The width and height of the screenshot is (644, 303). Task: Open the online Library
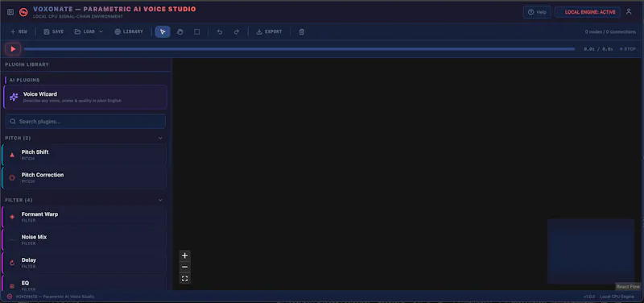[x=129, y=31]
